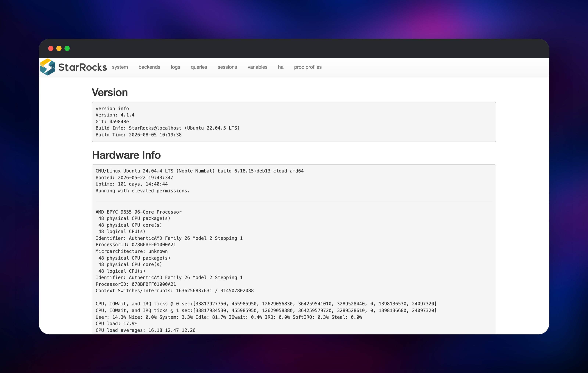Viewport: 588px width, 373px height.
Task: Click the Hardware Info heading
Action: click(x=126, y=155)
